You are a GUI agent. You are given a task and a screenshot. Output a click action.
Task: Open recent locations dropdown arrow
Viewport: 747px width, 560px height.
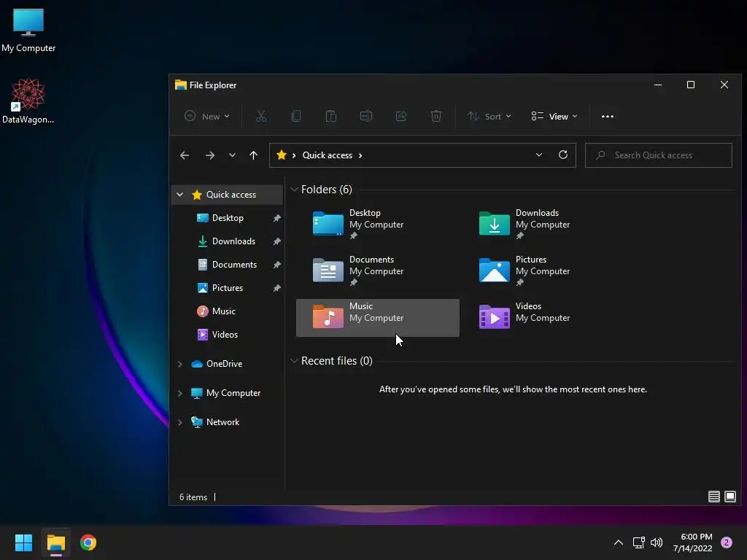click(232, 155)
